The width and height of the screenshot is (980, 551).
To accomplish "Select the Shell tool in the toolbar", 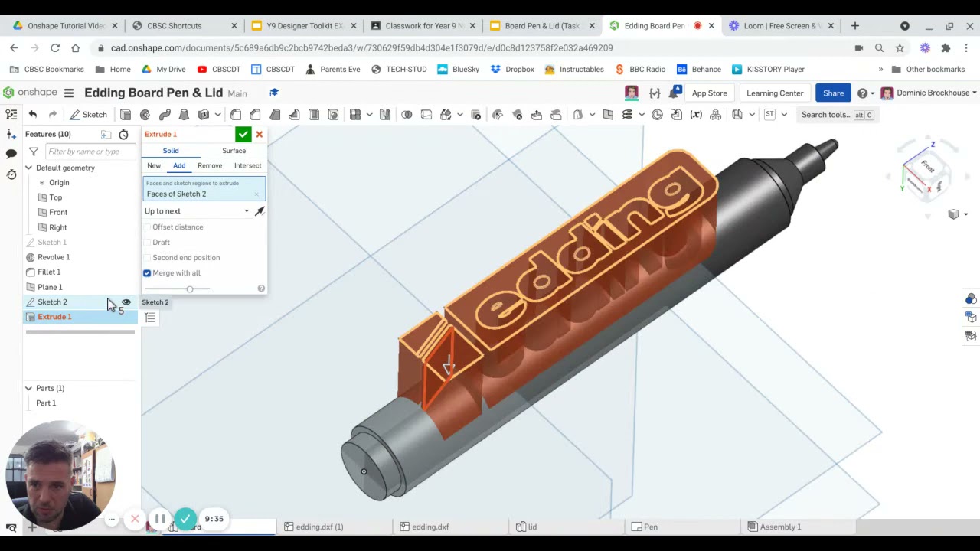I will tap(314, 115).
